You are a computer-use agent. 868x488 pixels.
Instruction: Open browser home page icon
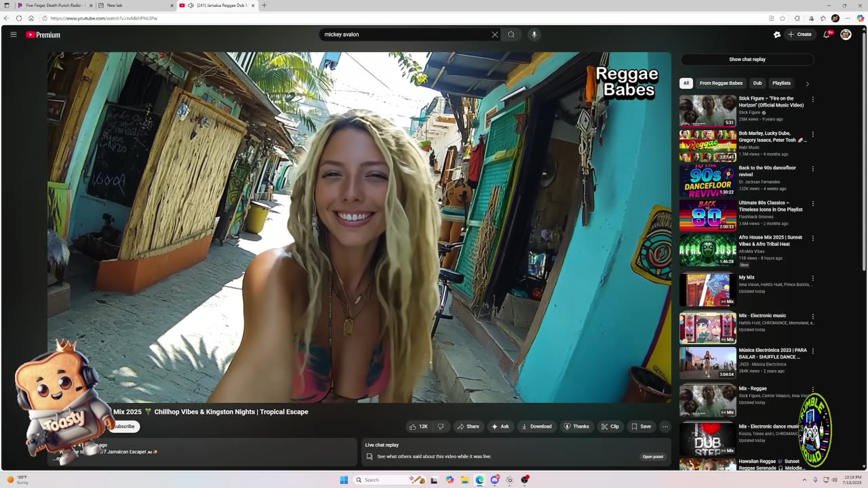click(x=31, y=18)
